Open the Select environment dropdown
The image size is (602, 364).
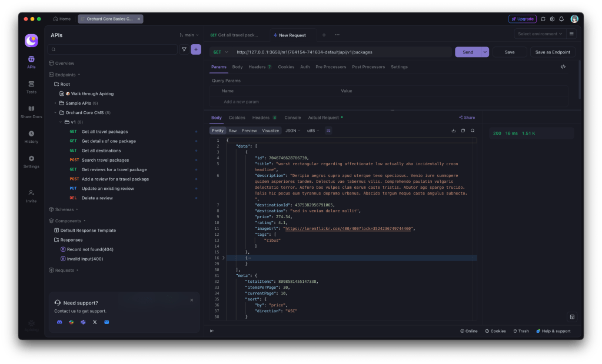pos(540,34)
